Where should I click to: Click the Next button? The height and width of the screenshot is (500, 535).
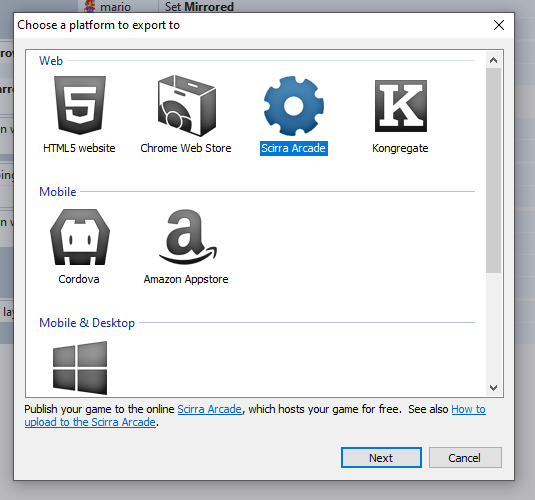[381, 457]
